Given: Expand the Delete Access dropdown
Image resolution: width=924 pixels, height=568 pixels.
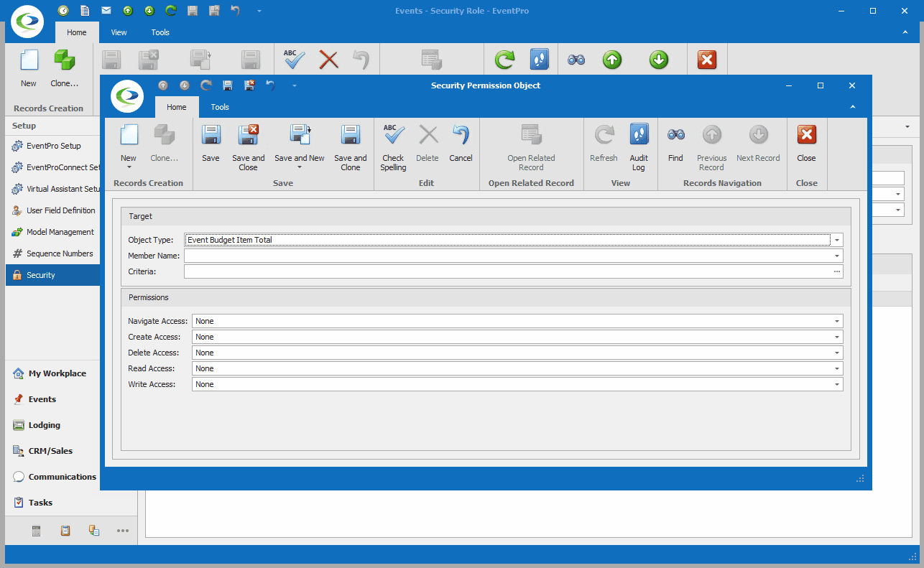Looking at the screenshot, I should (x=837, y=353).
